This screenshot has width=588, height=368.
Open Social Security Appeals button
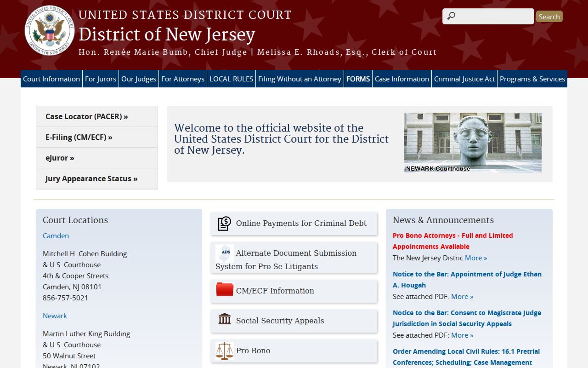[x=294, y=321]
